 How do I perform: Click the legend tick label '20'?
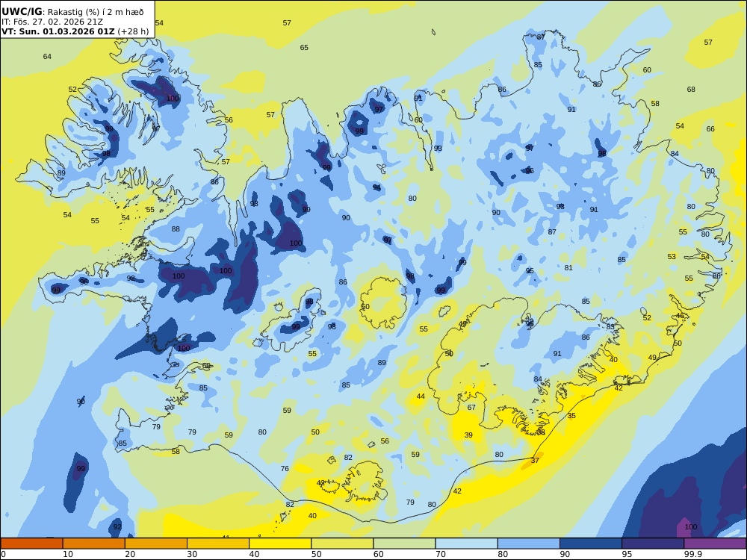[x=130, y=554]
